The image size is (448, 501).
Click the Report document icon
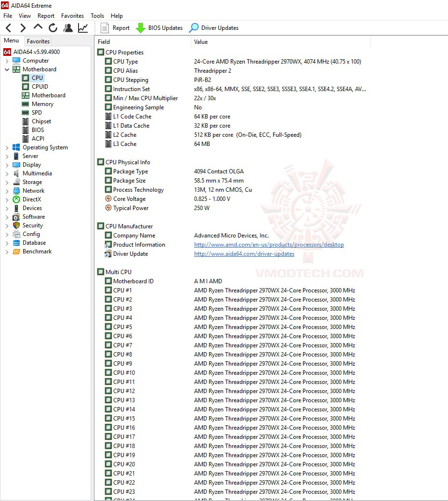(105, 28)
